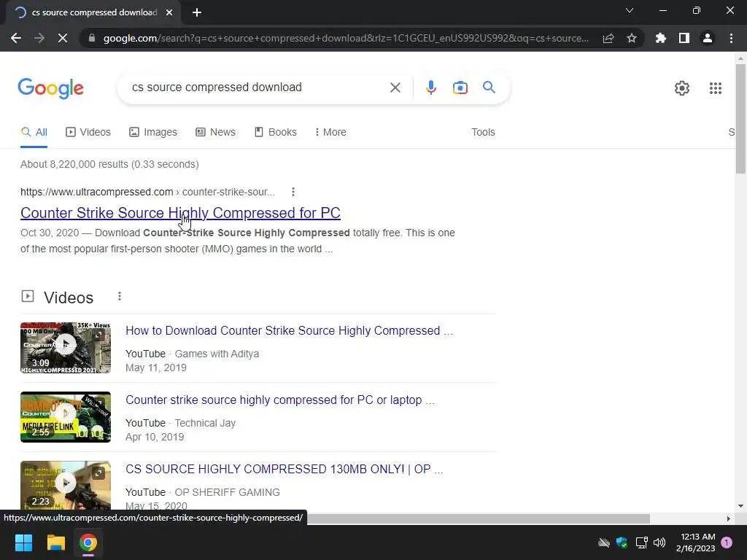Open options for ultracompressed.com result
Screen dimensions: 747x560
tap(293, 192)
